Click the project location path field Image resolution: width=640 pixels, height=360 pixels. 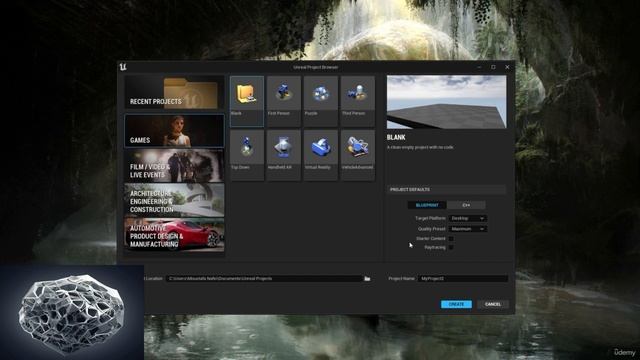tap(264, 278)
